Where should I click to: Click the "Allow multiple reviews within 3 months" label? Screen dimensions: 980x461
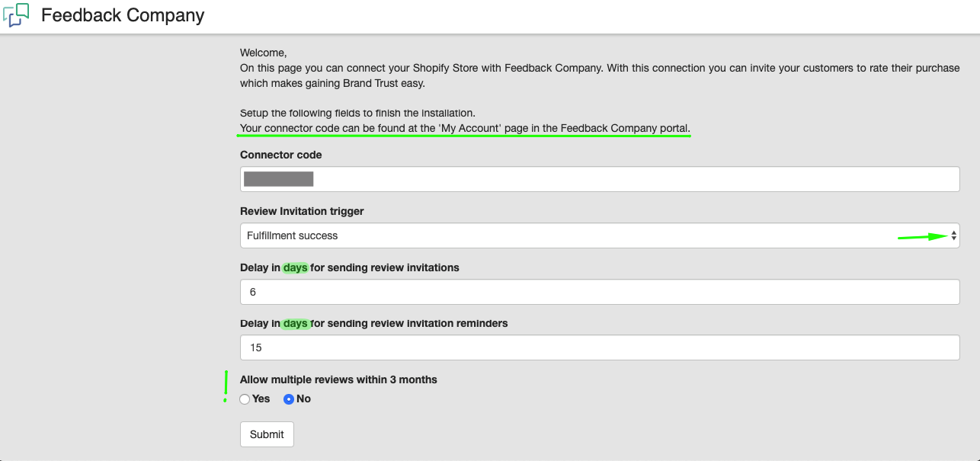(338, 379)
